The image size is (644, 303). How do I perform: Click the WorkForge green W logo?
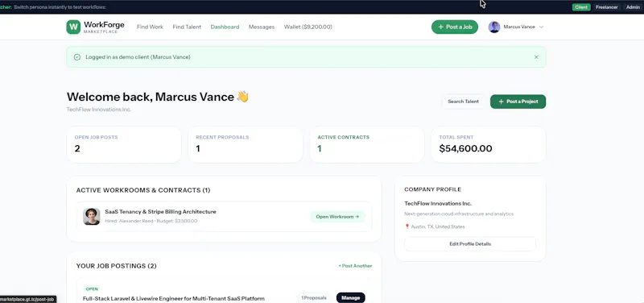tap(73, 27)
